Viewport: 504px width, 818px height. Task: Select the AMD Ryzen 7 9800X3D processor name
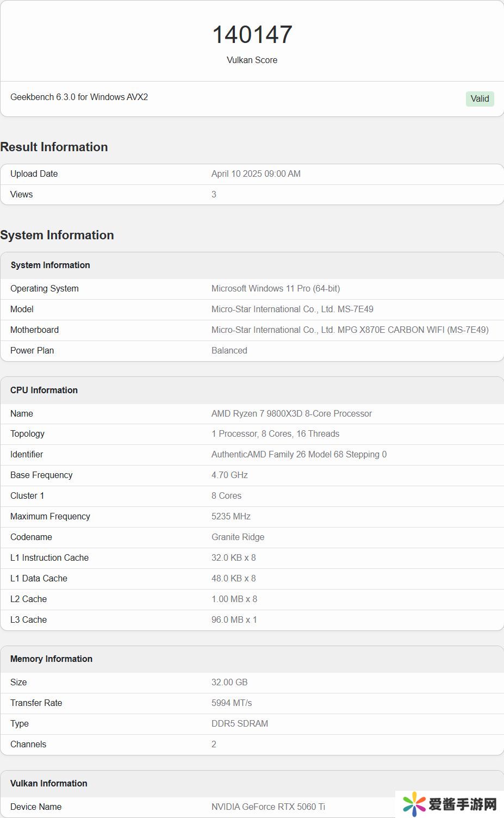(291, 413)
